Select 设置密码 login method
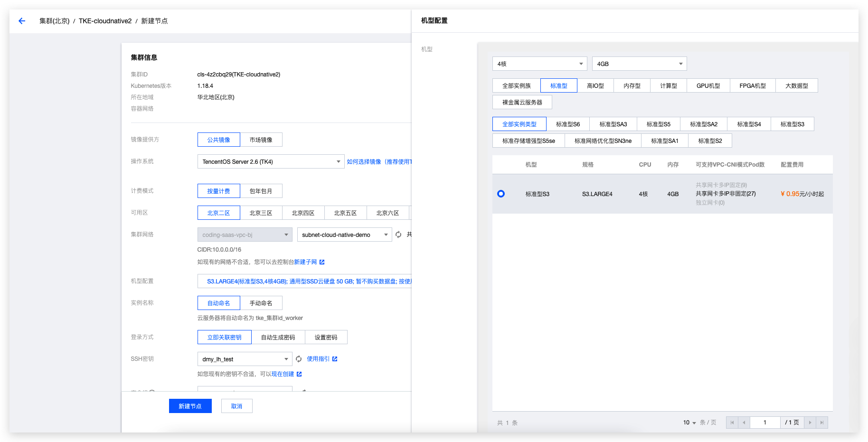The width and height of the screenshot is (868, 442). 326,337
